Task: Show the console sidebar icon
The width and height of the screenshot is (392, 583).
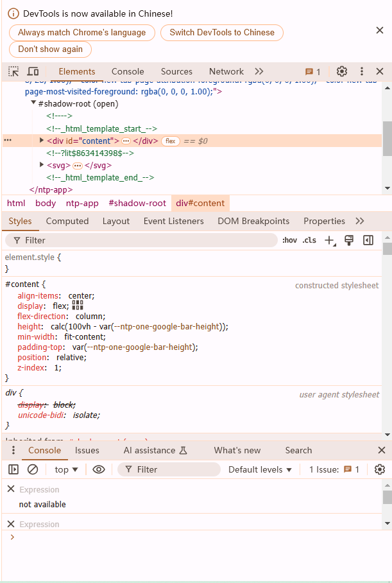Action: pos(13,469)
